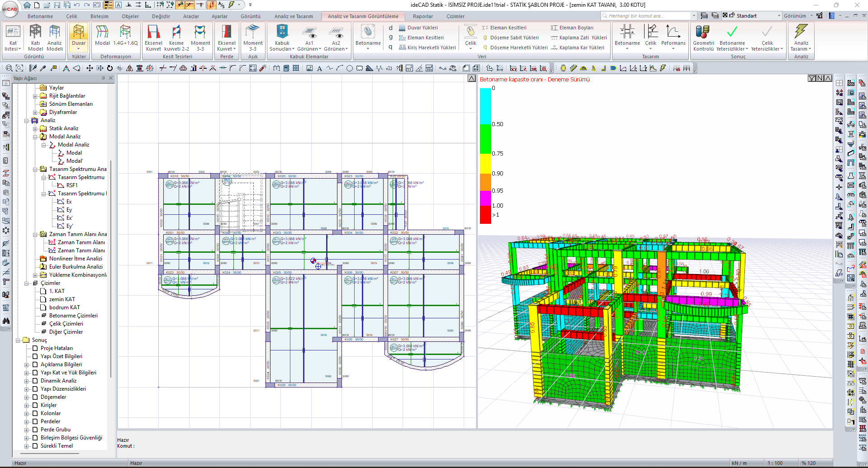Click the green legend color band
Screen dimensions: 868x468
(x=485, y=139)
